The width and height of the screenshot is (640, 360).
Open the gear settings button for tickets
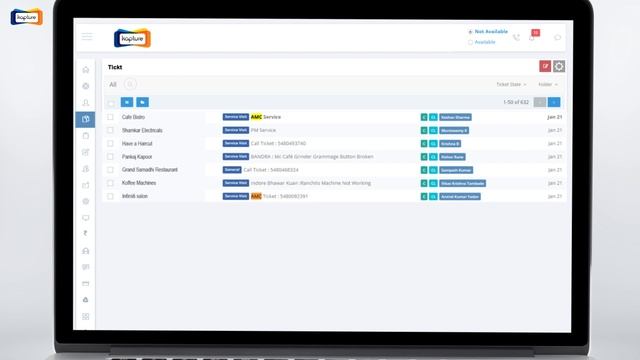pyautogui.click(x=559, y=66)
